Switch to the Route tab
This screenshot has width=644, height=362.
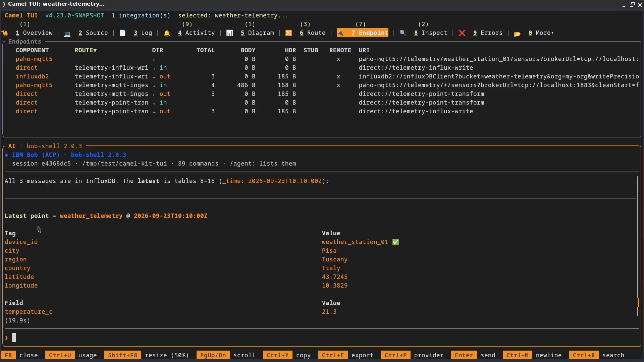(313, 33)
